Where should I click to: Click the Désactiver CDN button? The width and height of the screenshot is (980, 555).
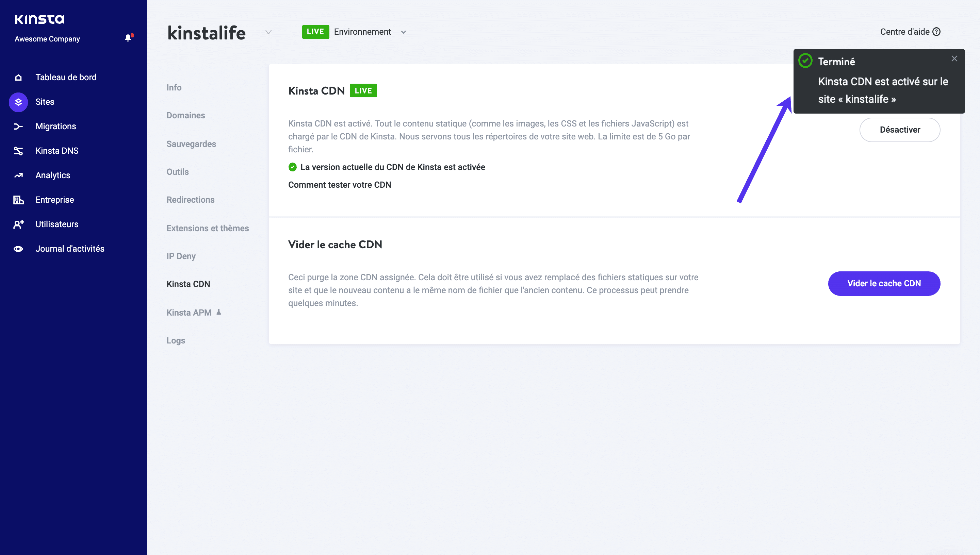[x=900, y=129]
